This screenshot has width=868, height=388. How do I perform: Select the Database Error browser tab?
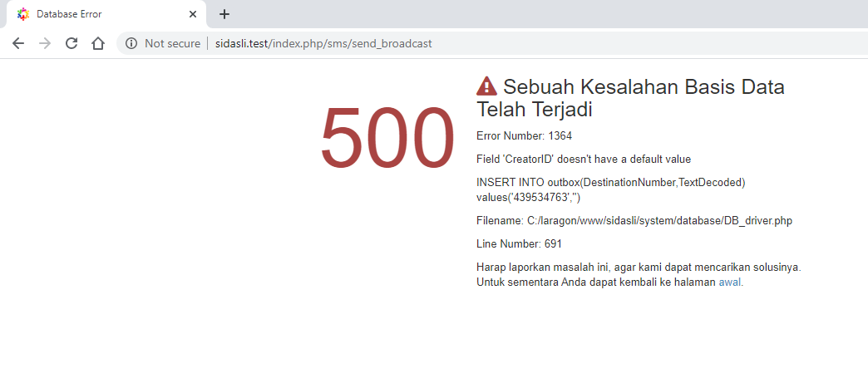(x=106, y=14)
